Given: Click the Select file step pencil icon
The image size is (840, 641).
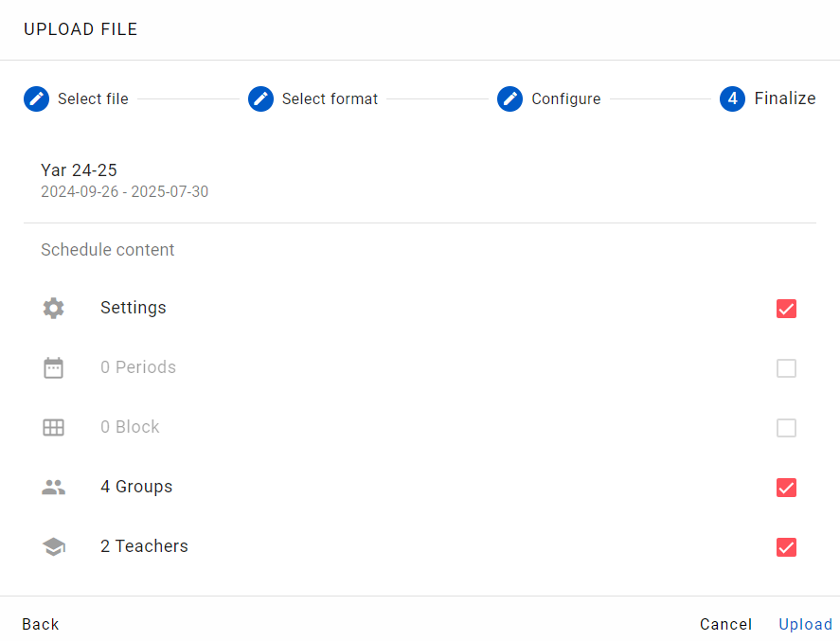Looking at the screenshot, I should pyautogui.click(x=36, y=99).
